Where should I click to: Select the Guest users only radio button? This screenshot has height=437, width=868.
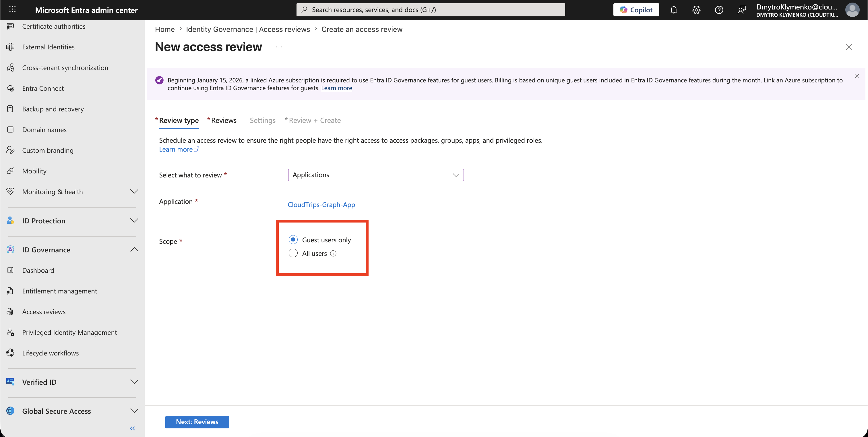(x=293, y=239)
